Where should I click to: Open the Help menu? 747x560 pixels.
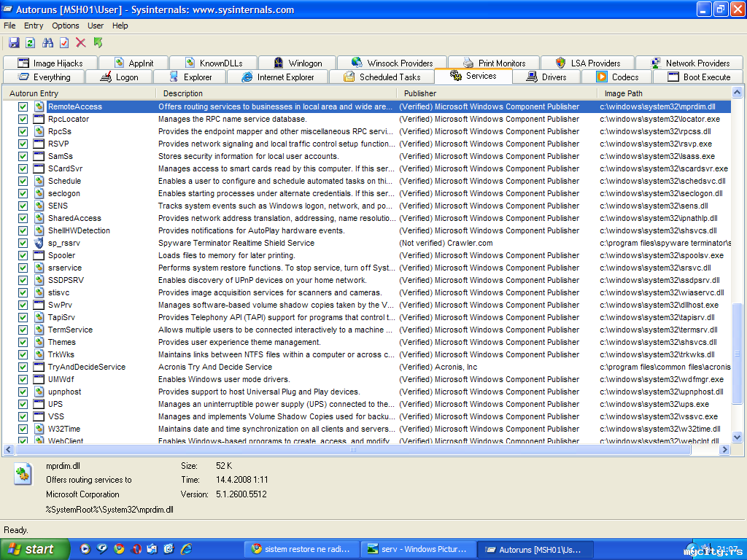[x=120, y=26]
